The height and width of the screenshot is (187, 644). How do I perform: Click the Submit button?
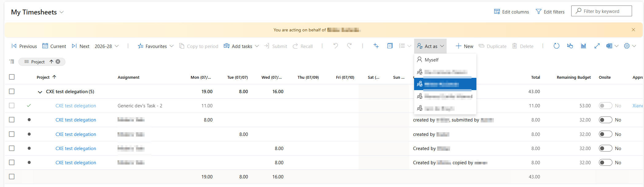tap(276, 46)
